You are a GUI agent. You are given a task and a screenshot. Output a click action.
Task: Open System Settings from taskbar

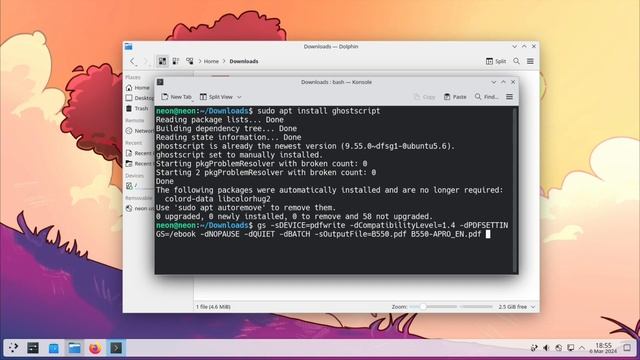(x=33, y=348)
